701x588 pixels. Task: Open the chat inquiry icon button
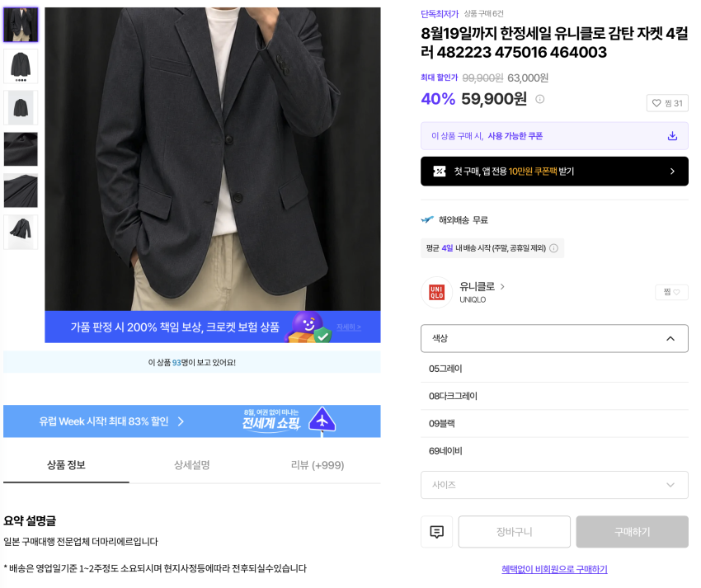pos(436,532)
